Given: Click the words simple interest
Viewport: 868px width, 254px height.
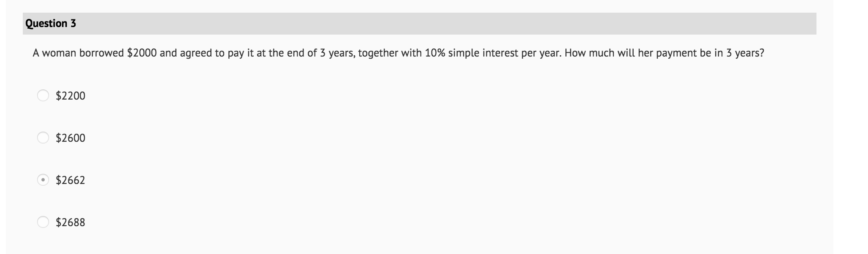Looking at the screenshot, I should (x=483, y=53).
